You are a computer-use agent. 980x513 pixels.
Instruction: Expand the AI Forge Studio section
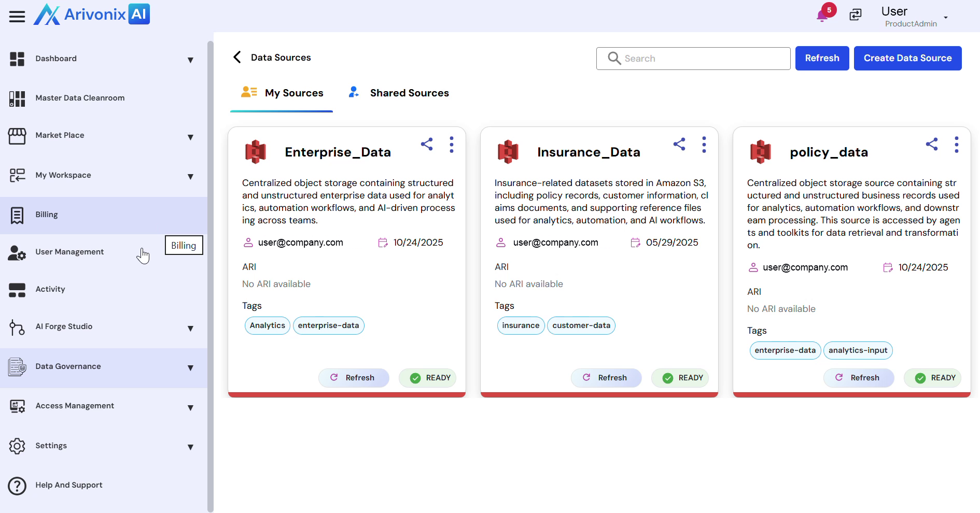point(190,329)
